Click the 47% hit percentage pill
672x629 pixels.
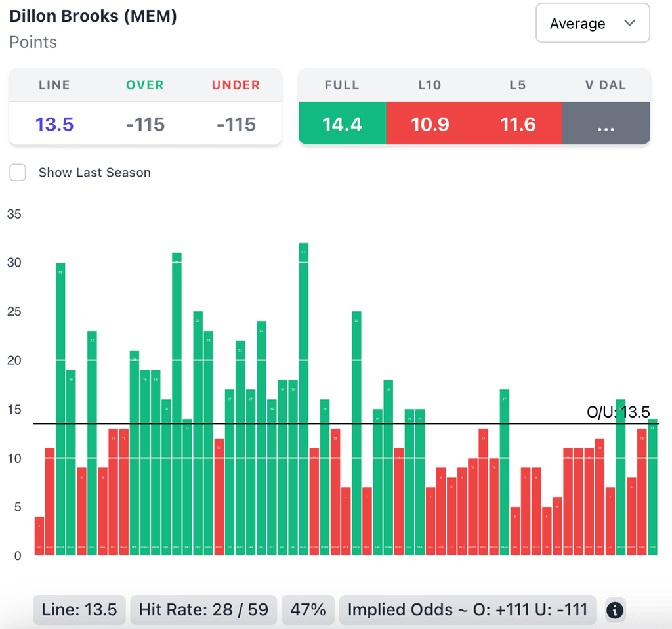(x=308, y=610)
